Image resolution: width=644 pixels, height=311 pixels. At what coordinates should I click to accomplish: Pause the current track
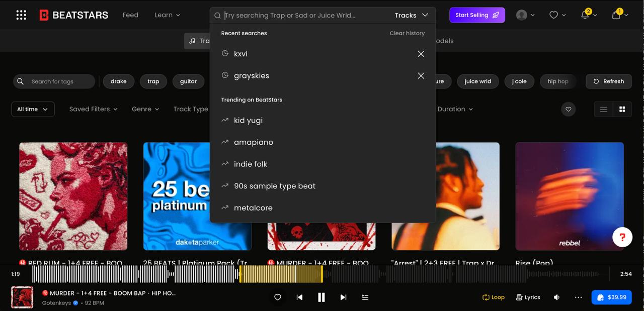coord(321,297)
